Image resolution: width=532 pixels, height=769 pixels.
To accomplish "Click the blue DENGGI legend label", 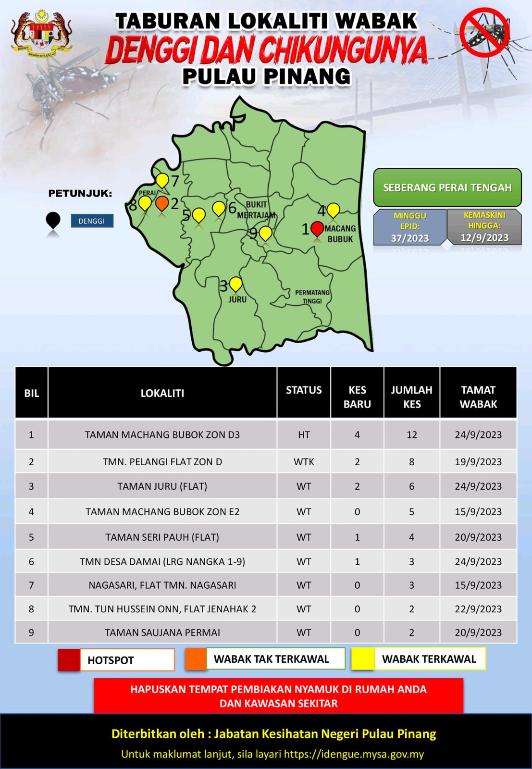I will pyautogui.click(x=92, y=221).
